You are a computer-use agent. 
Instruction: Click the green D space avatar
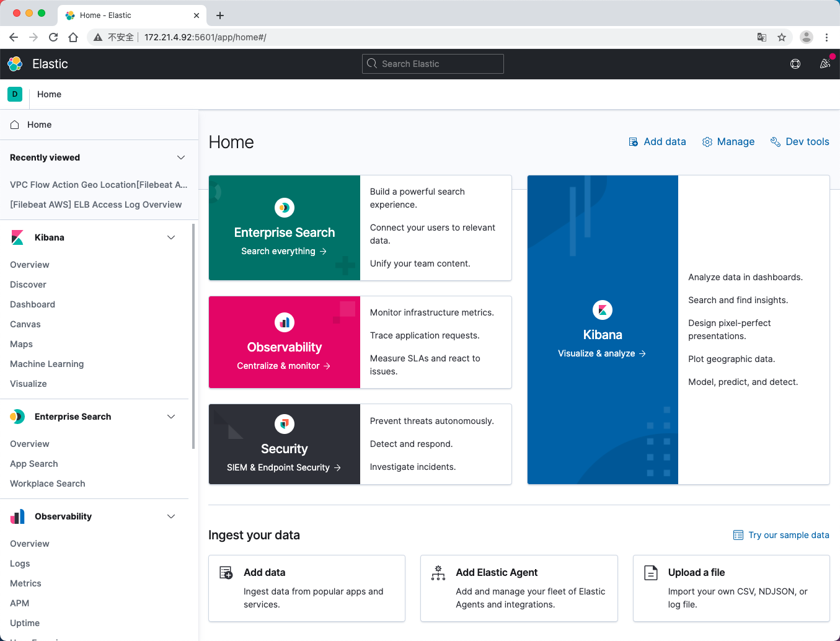(x=15, y=94)
